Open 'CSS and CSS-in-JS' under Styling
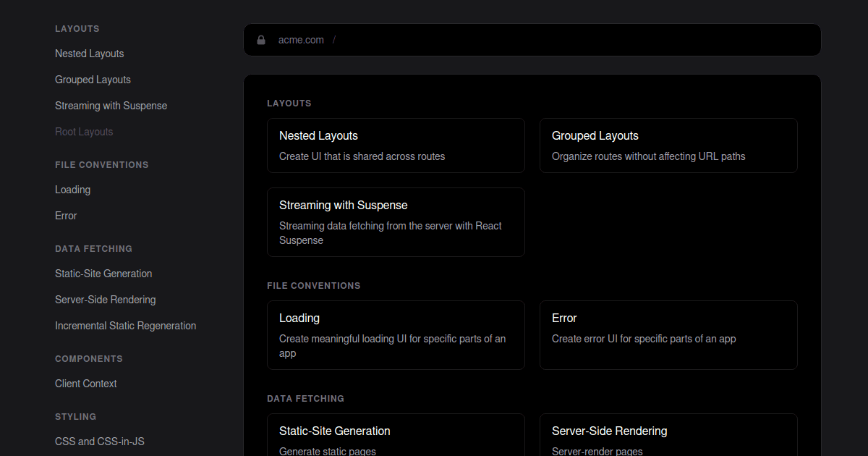The width and height of the screenshot is (868, 456). pos(99,442)
